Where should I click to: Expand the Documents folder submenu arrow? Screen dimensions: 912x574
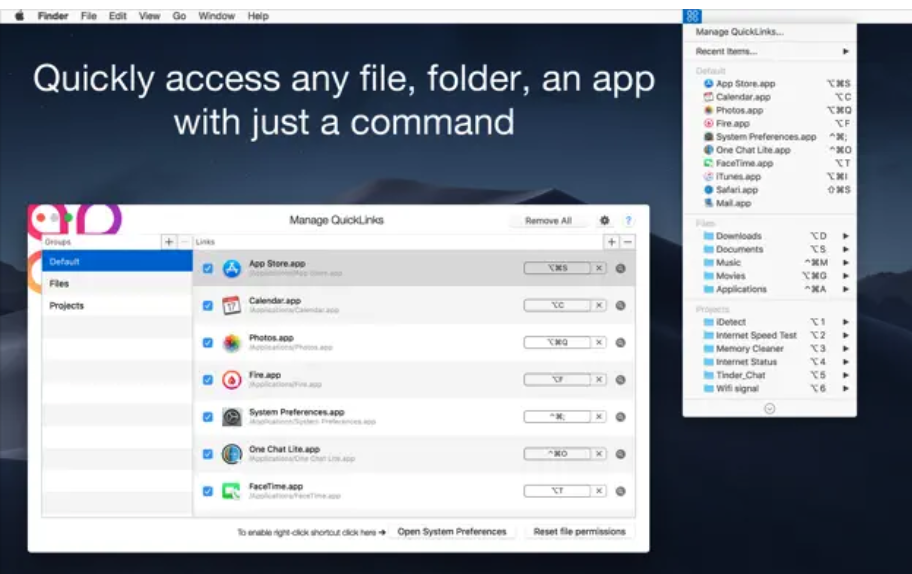[846, 249]
